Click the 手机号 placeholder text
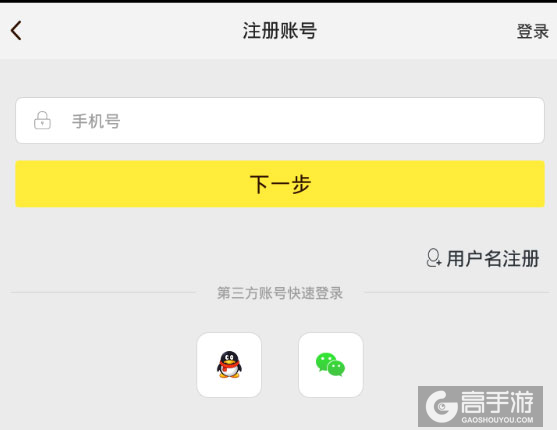Screen dimensions: 557x430 (96, 121)
